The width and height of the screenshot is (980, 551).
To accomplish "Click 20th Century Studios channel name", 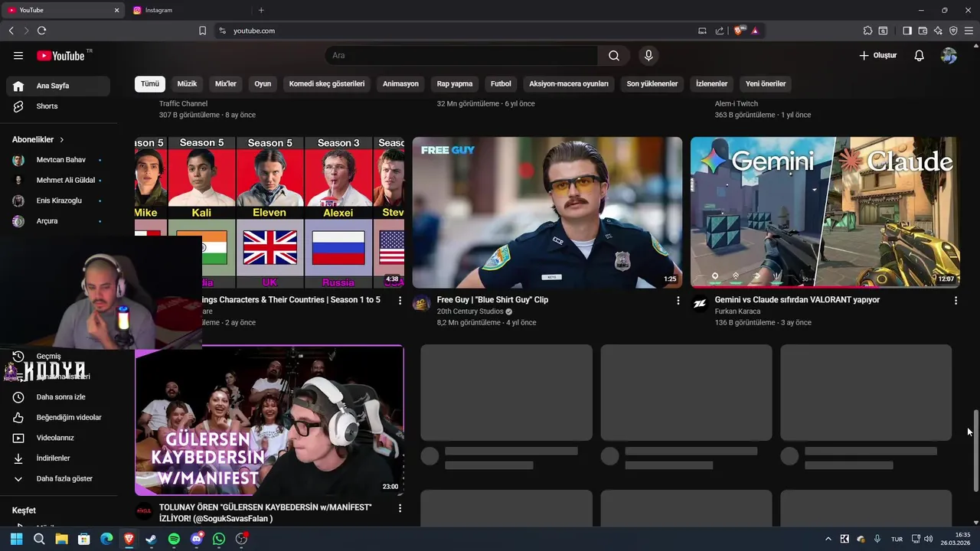I will coord(470,311).
